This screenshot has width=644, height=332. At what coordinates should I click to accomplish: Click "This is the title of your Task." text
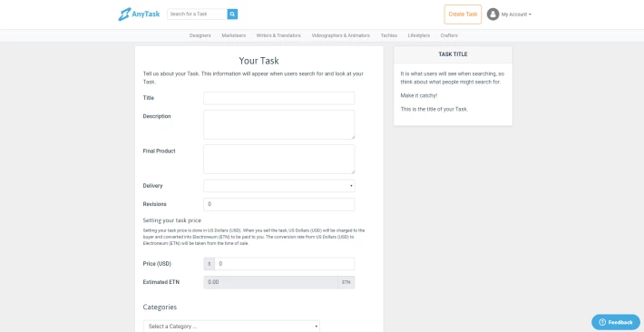point(434,109)
